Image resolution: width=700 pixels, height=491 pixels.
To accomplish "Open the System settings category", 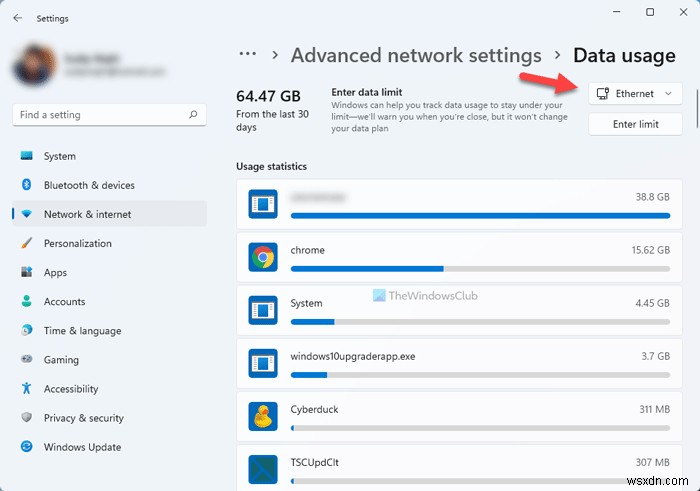I will 109,156.
